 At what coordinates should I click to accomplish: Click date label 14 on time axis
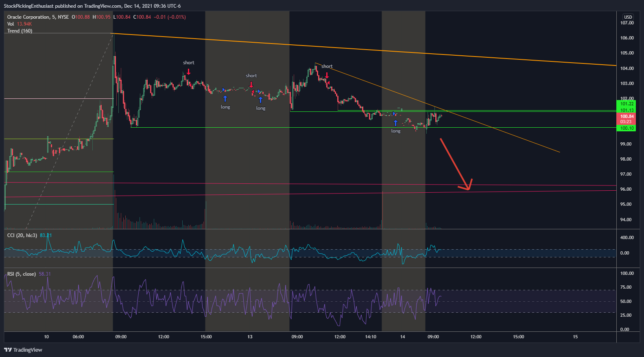click(403, 337)
